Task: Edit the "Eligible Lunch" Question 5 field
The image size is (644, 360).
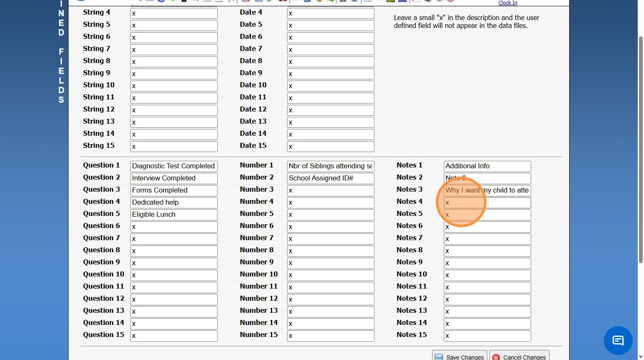Action: 174,215
